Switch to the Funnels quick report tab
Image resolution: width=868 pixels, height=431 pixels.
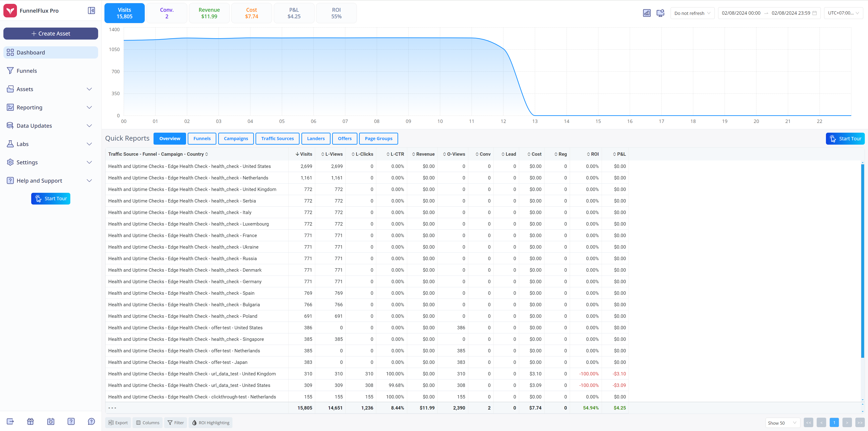(202, 138)
